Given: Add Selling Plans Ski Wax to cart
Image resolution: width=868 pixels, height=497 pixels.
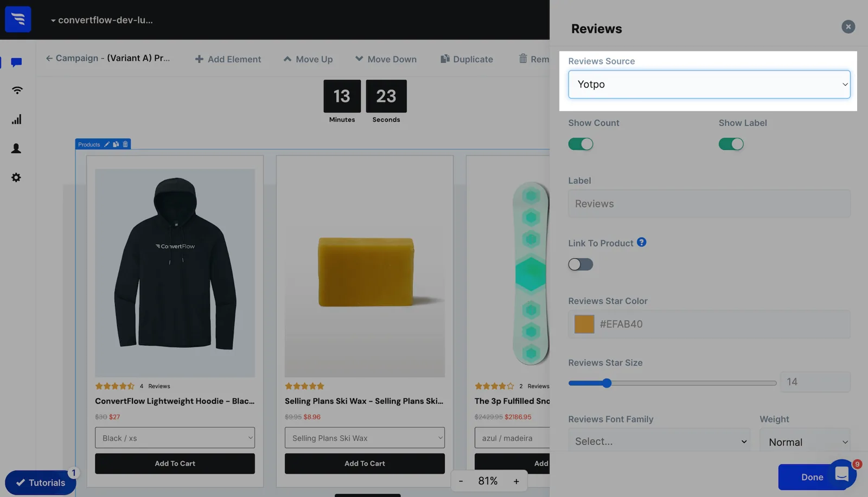Looking at the screenshot, I should click(x=365, y=463).
